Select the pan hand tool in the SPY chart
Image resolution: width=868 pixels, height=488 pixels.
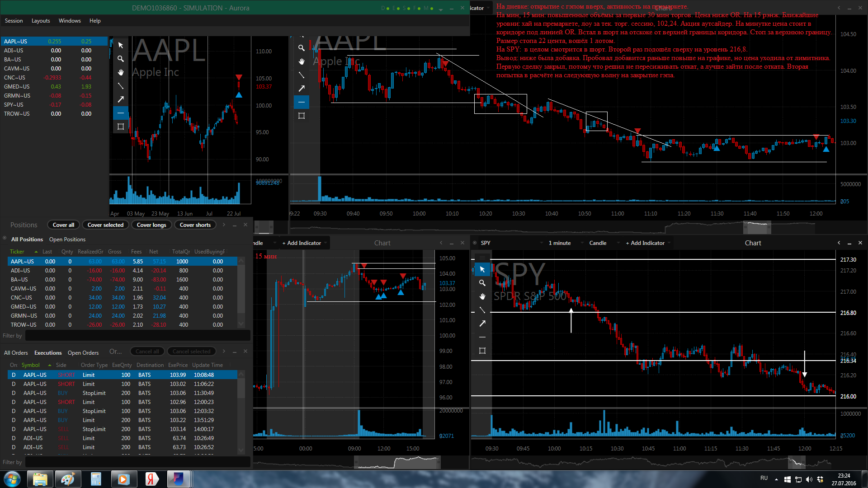tap(482, 296)
